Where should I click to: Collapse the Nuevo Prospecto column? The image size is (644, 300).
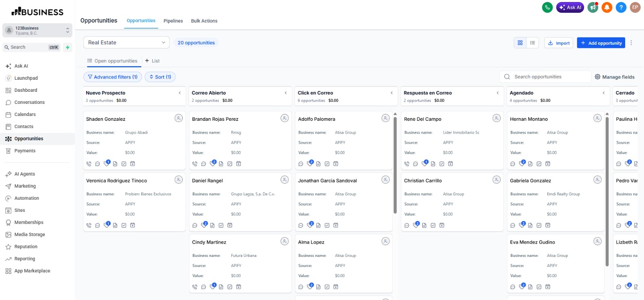pos(180,93)
